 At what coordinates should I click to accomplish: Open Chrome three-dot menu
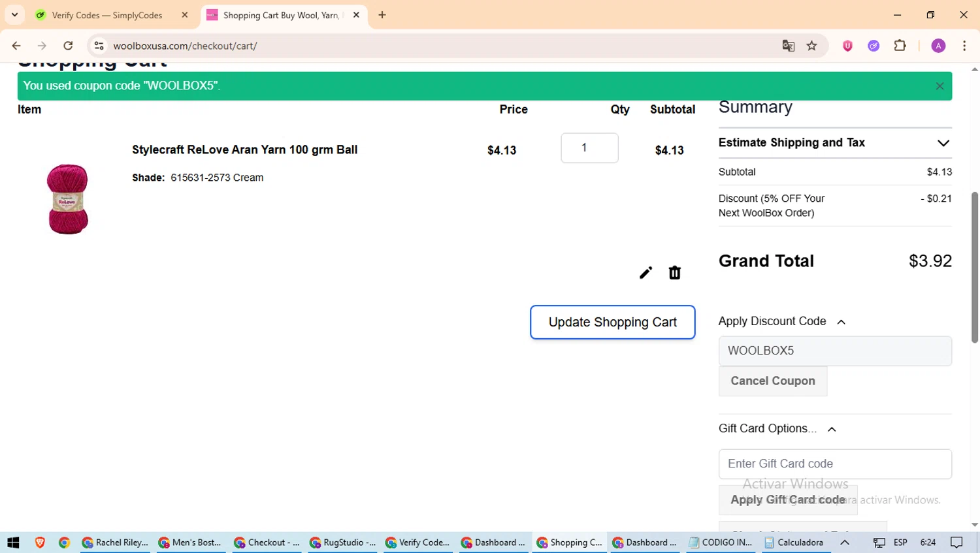click(x=964, y=46)
